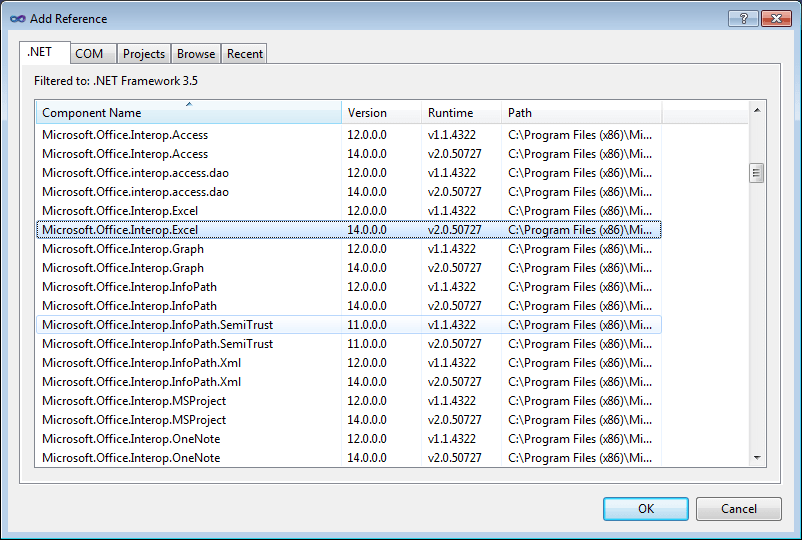This screenshot has width=802, height=540.
Task: Click the vertical scrollbar thumb
Action: (756, 173)
